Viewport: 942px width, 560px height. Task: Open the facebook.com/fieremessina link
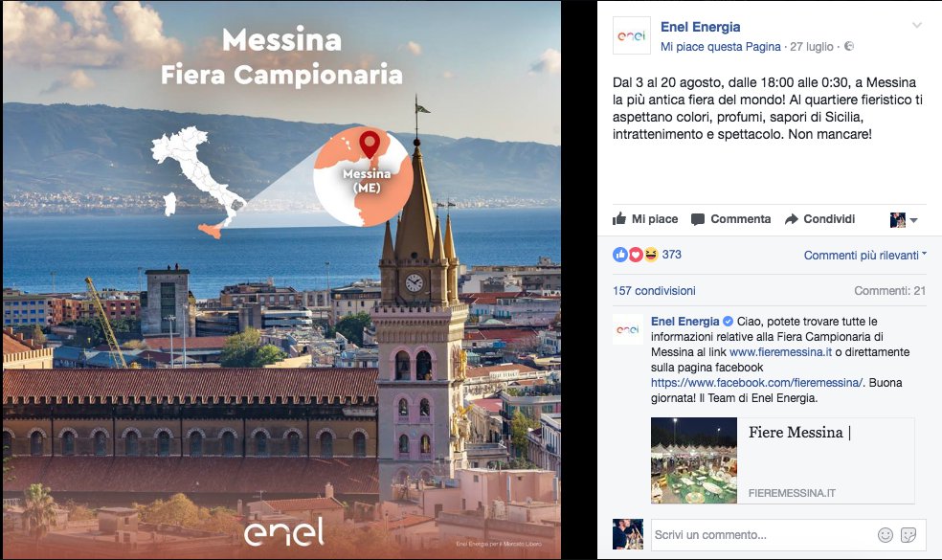click(756, 383)
